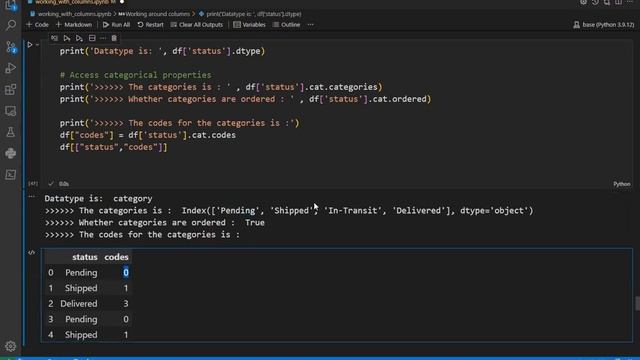Image resolution: width=640 pixels, height=360 pixels.
Task: Add a new Code cell
Action: (38, 24)
